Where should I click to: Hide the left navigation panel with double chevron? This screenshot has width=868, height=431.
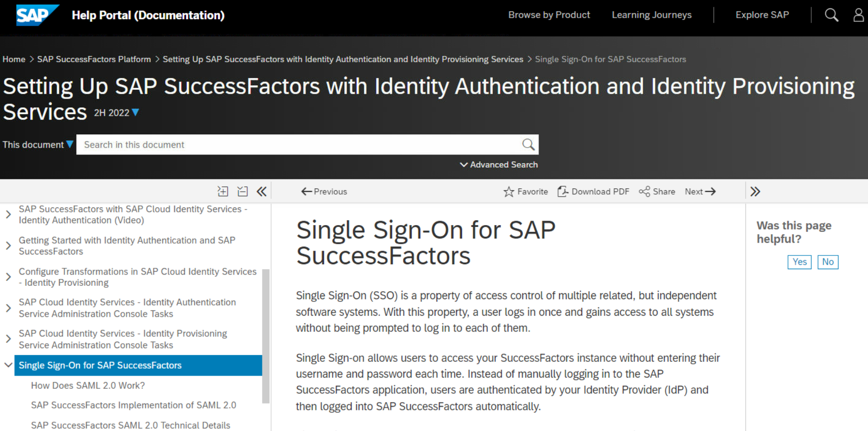pyautogui.click(x=262, y=191)
